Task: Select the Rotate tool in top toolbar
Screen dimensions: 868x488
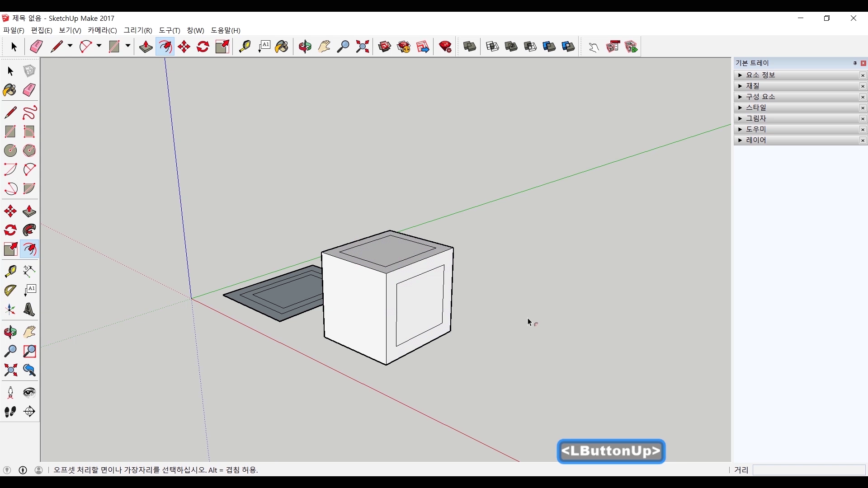Action: point(203,47)
